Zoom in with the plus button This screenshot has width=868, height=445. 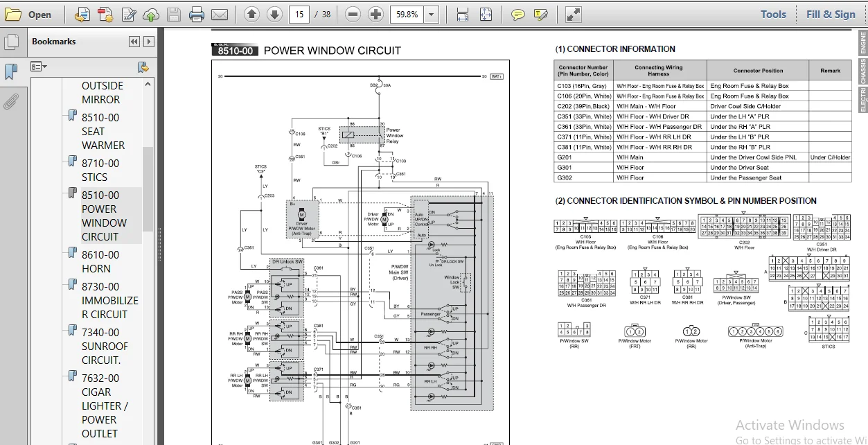375,14
